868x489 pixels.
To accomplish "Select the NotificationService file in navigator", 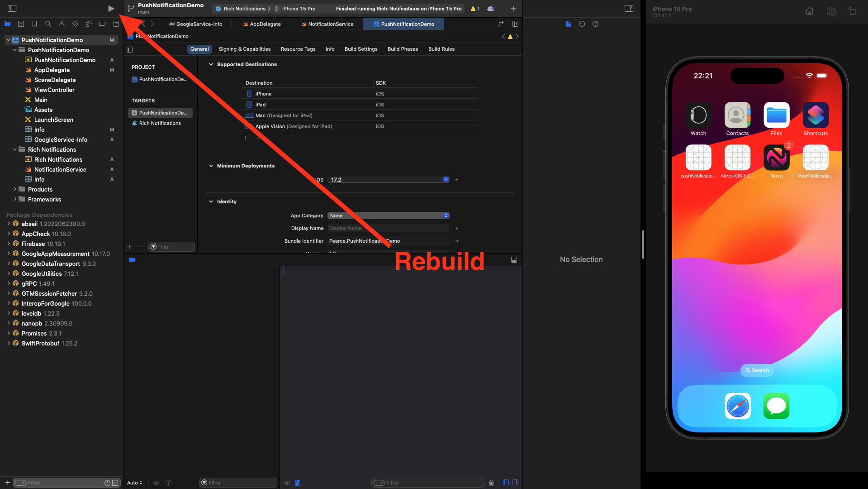I will click(x=60, y=169).
